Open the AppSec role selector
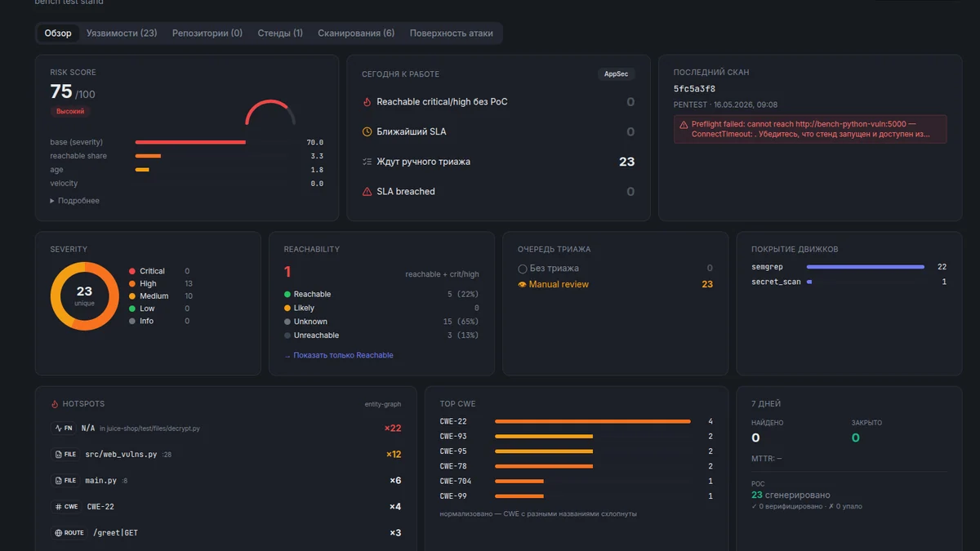Screen dimensions: 980x551 (616, 74)
